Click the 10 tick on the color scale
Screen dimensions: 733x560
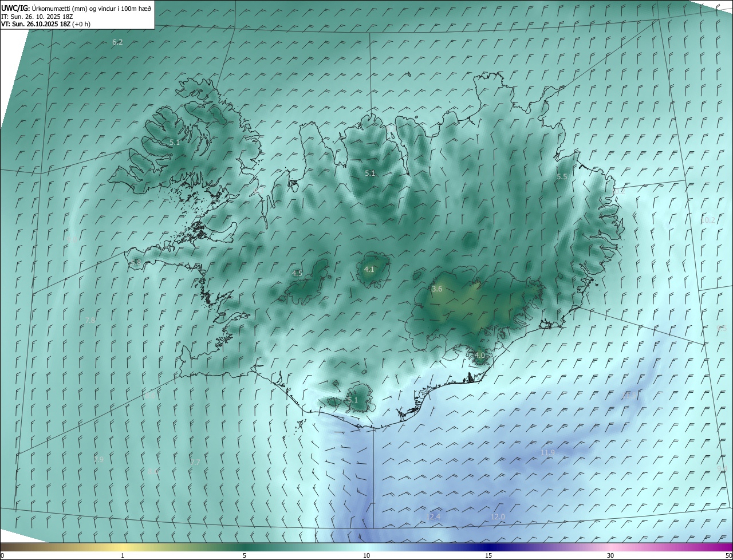(x=366, y=555)
